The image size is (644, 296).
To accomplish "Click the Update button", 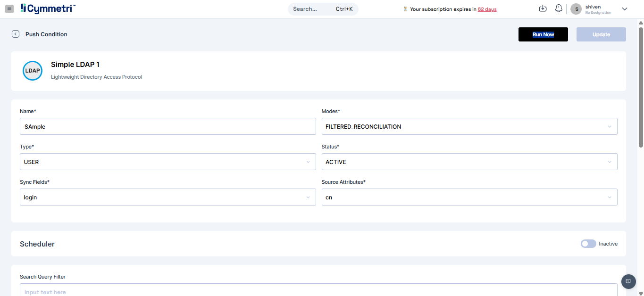I will [x=601, y=34].
